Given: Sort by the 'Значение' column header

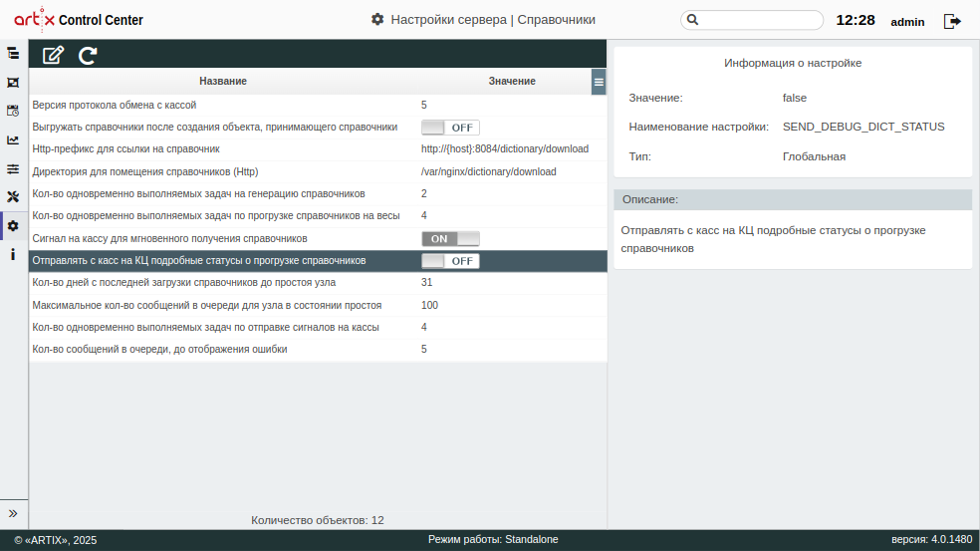Looking at the screenshot, I should (x=511, y=81).
